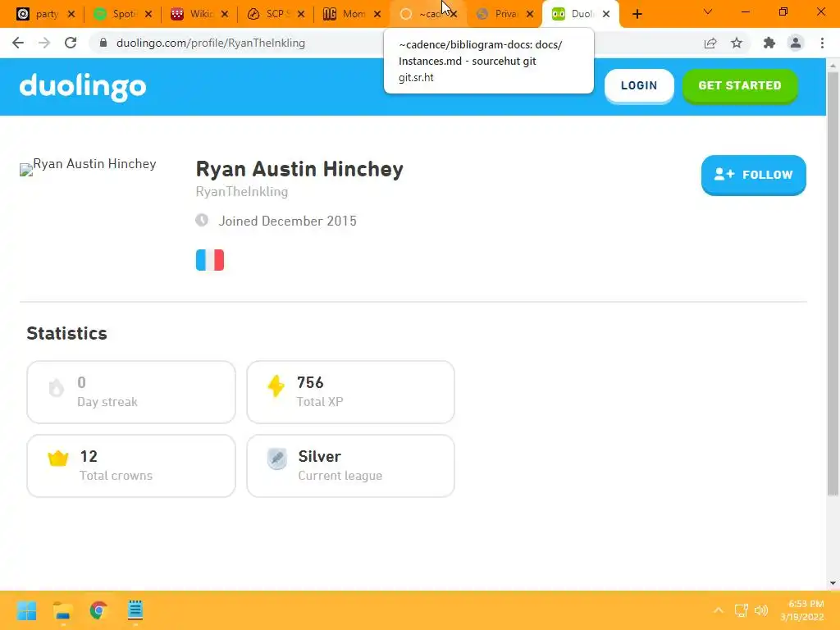
Task: Open File Explorer from the taskbar
Action: point(62,610)
